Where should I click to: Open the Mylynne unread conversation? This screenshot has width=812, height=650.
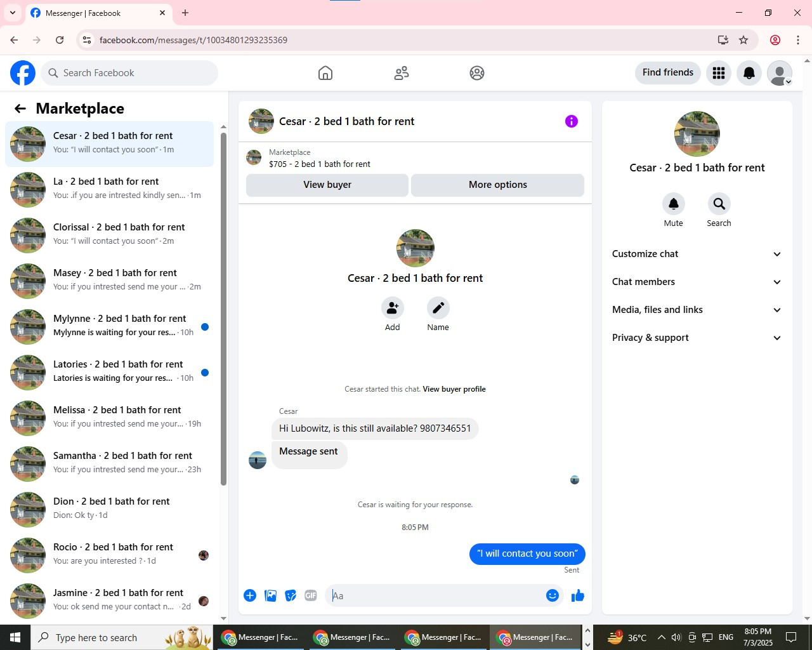tap(110, 326)
